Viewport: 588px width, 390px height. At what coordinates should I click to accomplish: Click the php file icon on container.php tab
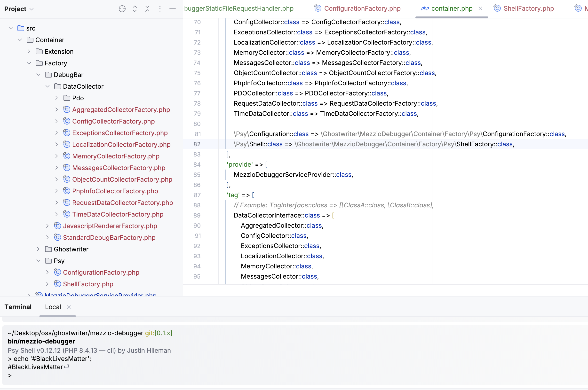(425, 8)
